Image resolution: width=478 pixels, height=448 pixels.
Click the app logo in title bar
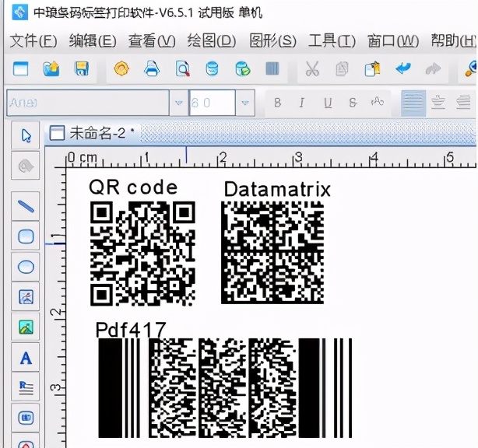[20, 12]
